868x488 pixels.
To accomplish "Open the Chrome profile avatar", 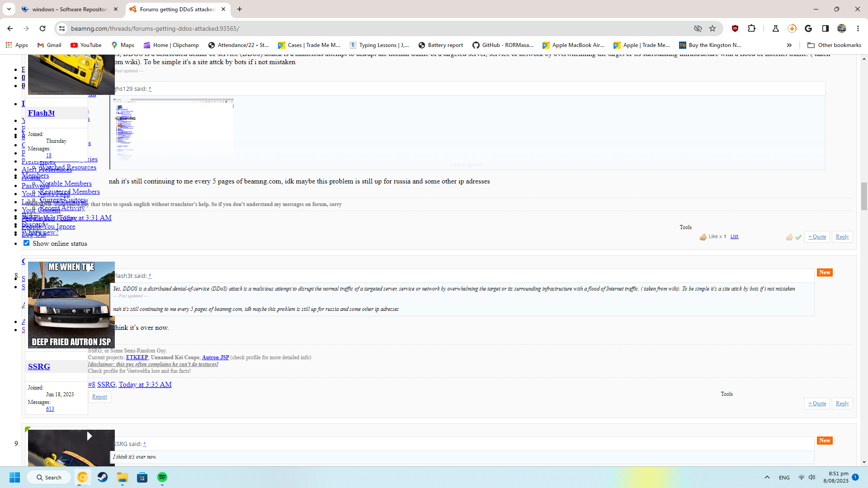I will tap(842, 28).
